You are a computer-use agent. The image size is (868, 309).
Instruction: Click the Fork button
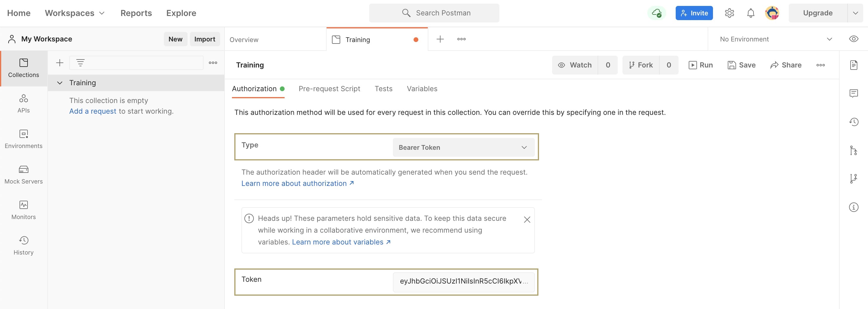click(x=640, y=65)
